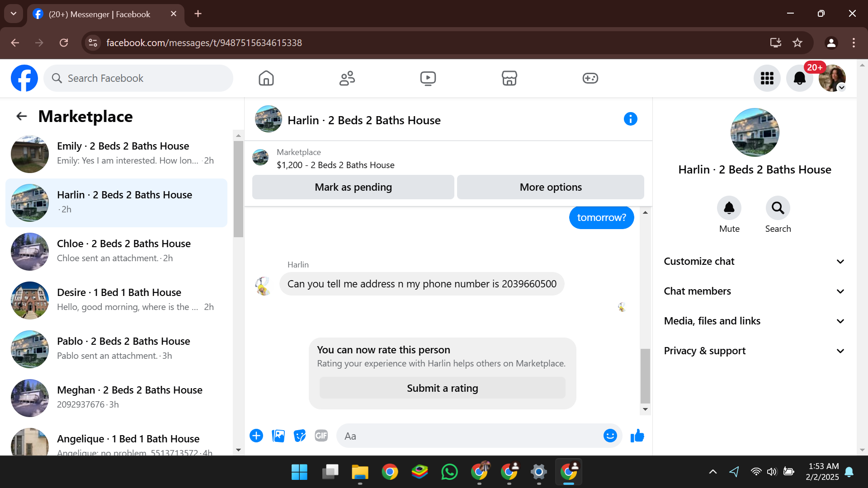Open the GIF picker
The image size is (868, 488).
coord(321,436)
